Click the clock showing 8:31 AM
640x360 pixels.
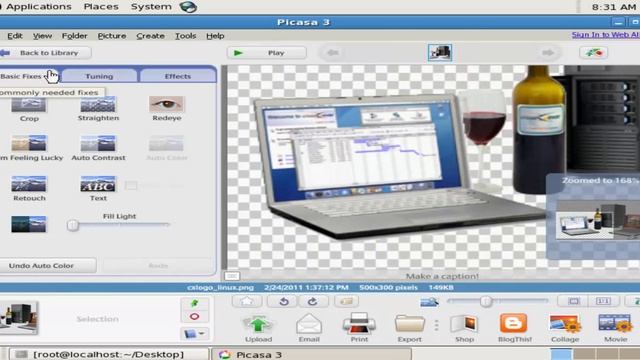(x=614, y=7)
